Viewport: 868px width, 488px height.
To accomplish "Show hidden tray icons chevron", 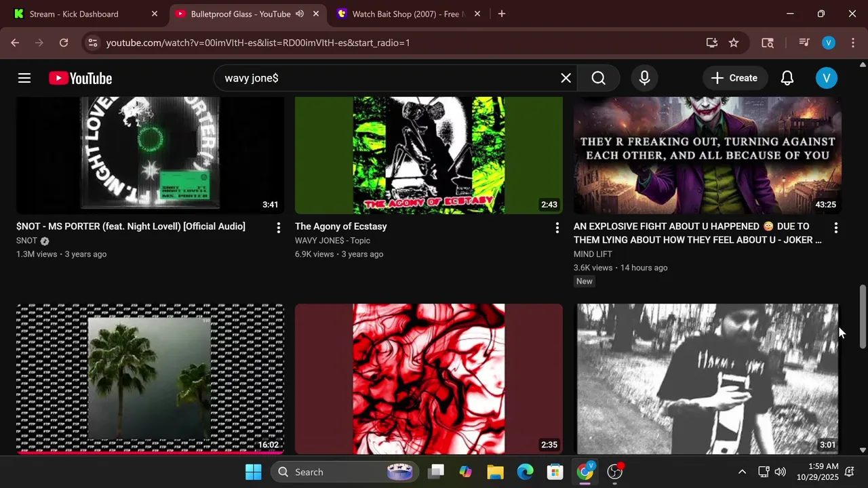I will [x=742, y=472].
